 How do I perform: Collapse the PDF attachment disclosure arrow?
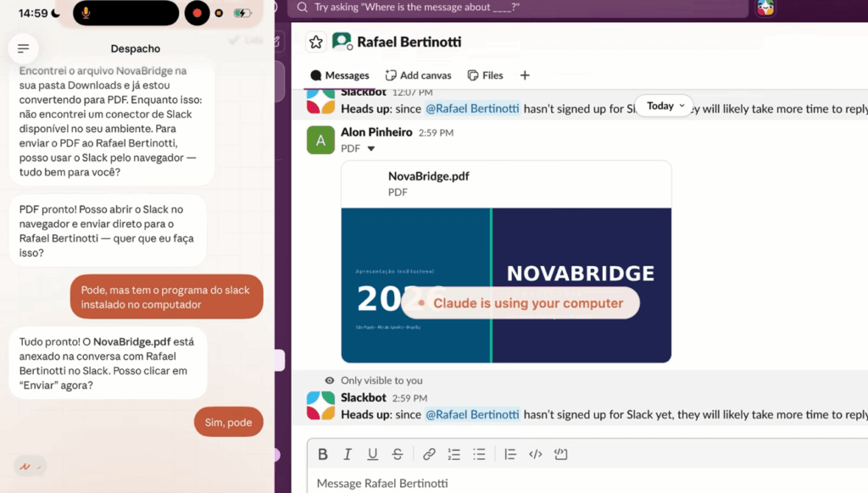coord(371,148)
